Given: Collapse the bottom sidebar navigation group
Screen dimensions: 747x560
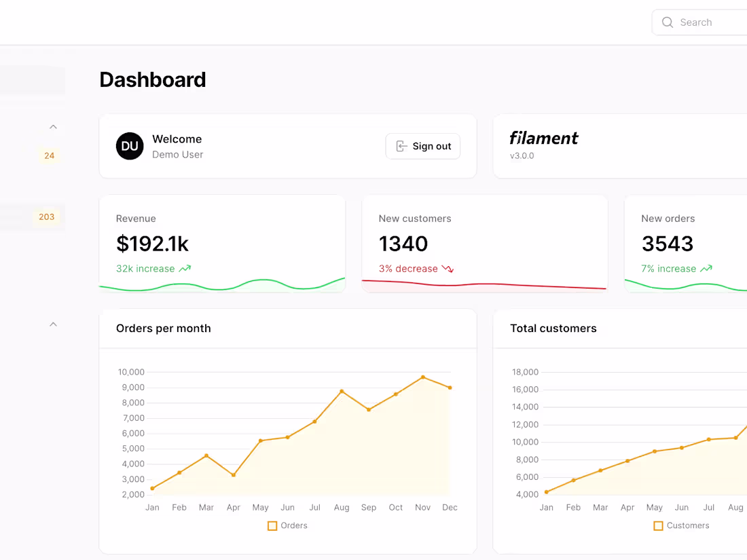Looking at the screenshot, I should 53,324.
